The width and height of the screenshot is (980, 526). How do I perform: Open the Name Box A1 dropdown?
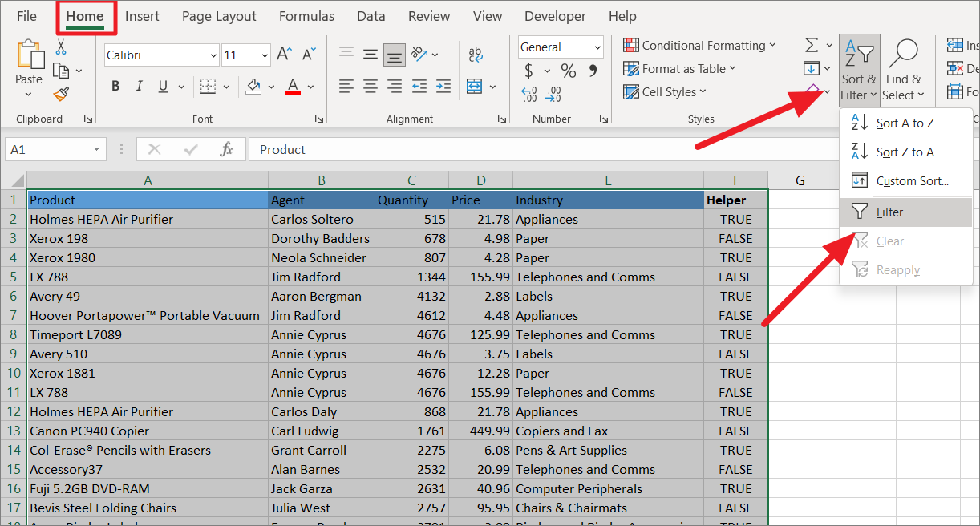coord(98,149)
